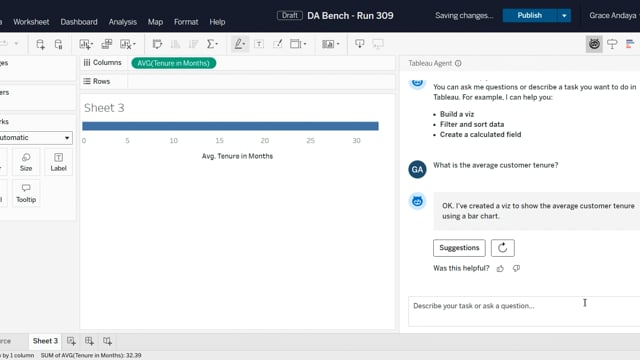The height and width of the screenshot is (360, 640).
Task: Give thumbs up feedback
Action: click(x=500, y=268)
